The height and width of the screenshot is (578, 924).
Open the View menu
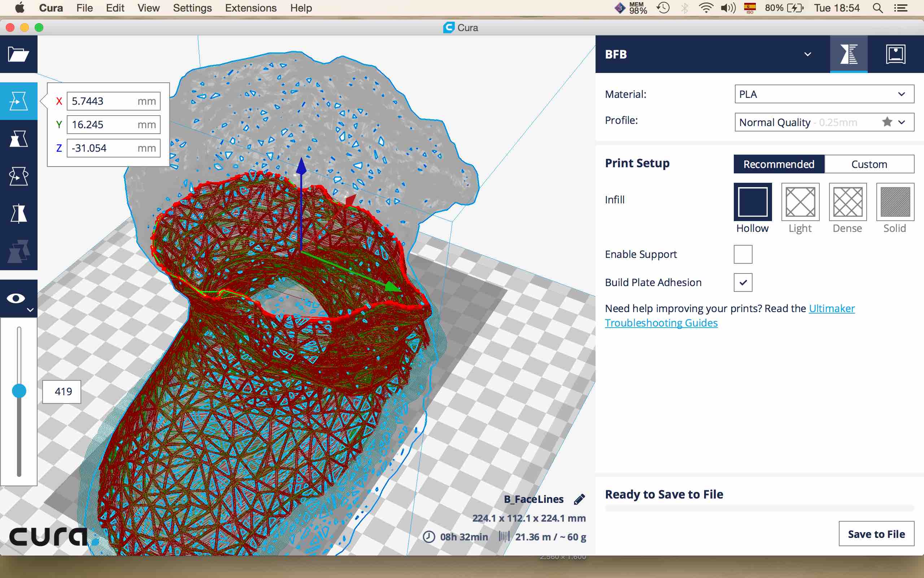(149, 8)
